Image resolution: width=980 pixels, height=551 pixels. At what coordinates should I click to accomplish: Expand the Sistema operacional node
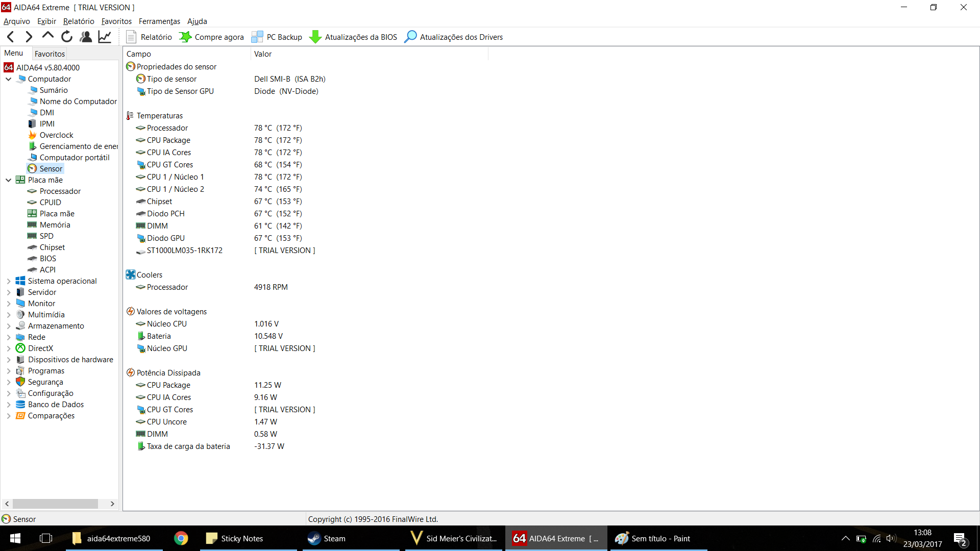(9, 281)
